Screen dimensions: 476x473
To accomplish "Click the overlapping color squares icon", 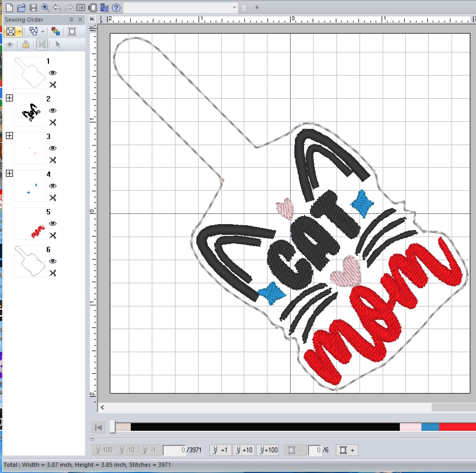I will (56, 31).
